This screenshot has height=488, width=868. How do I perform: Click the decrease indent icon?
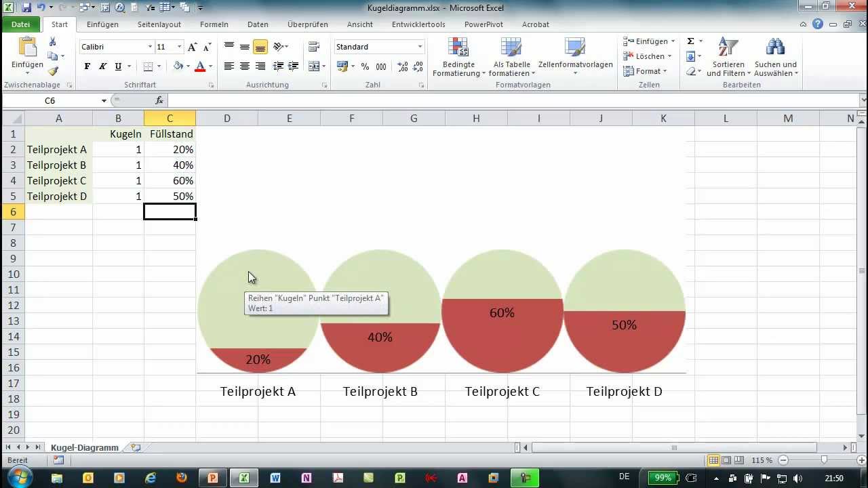[278, 66]
